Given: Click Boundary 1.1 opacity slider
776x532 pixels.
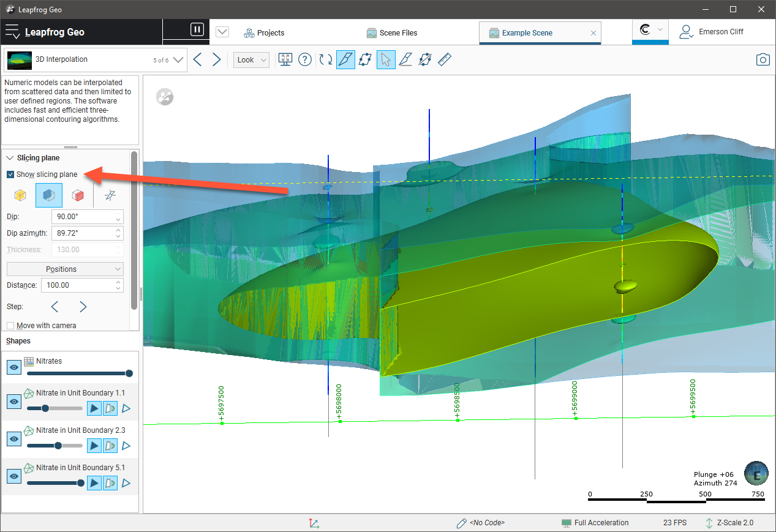Looking at the screenshot, I should click(55, 408).
